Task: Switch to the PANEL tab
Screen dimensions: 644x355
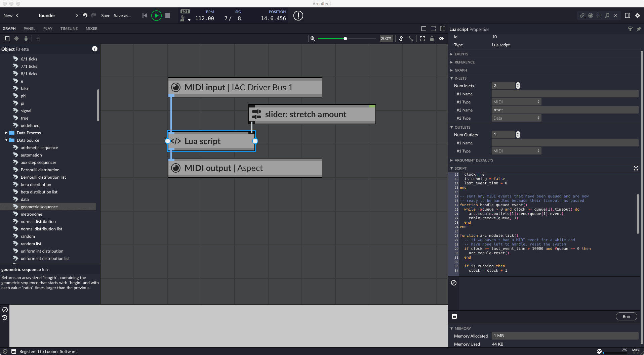Action: tap(29, 29)
